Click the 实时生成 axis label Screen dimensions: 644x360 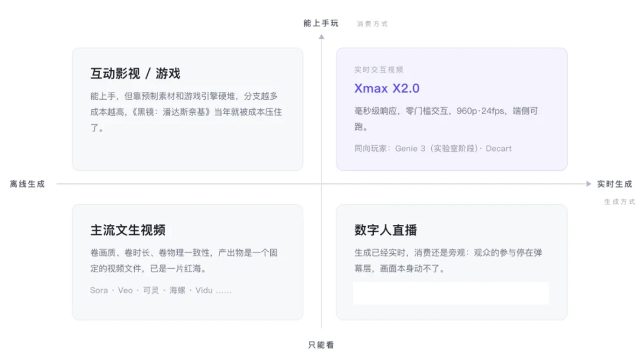click(x=614, y=184)
